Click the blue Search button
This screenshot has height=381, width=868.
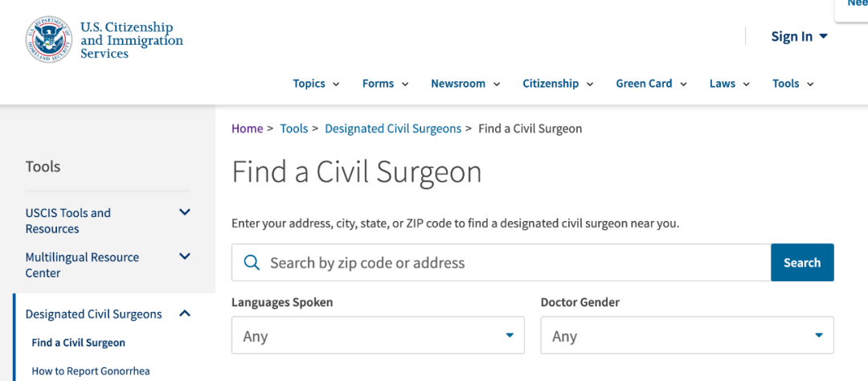802,263
